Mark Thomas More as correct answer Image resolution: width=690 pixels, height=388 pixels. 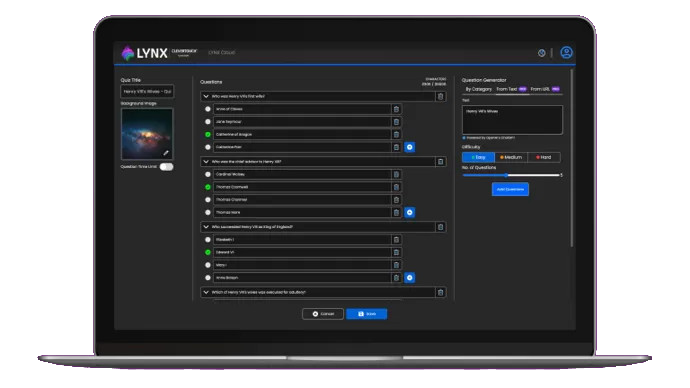208,212
